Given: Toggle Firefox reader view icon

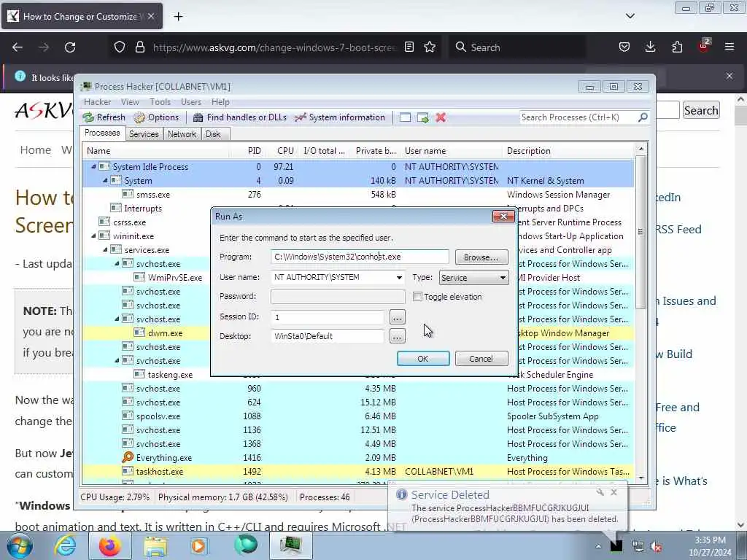Looking at the screenshot, I should pyautogui.click(x=409, y=47).
